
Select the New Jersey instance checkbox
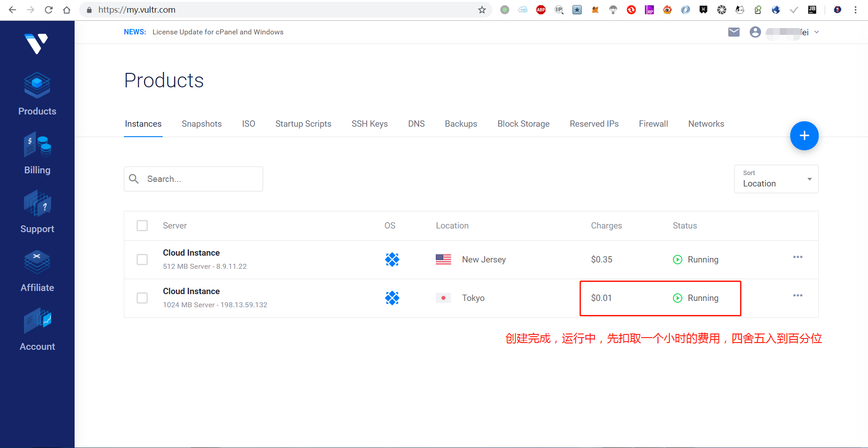point(142,260)
